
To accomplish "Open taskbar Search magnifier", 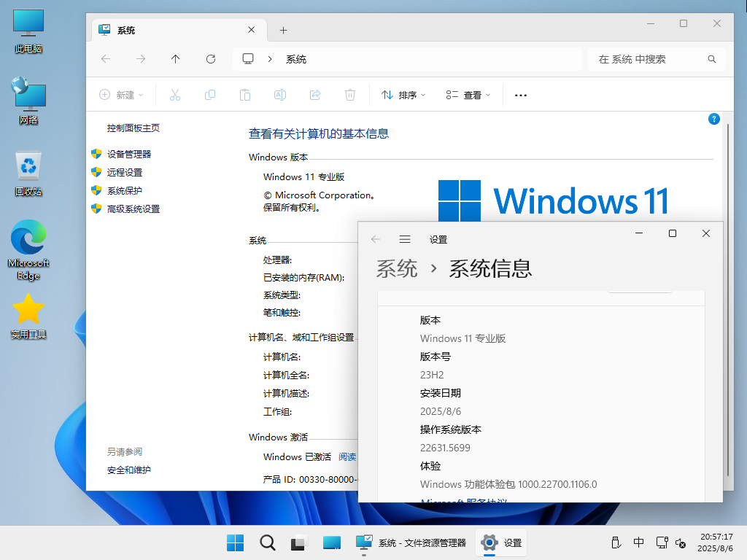I will tap(268, 542).
